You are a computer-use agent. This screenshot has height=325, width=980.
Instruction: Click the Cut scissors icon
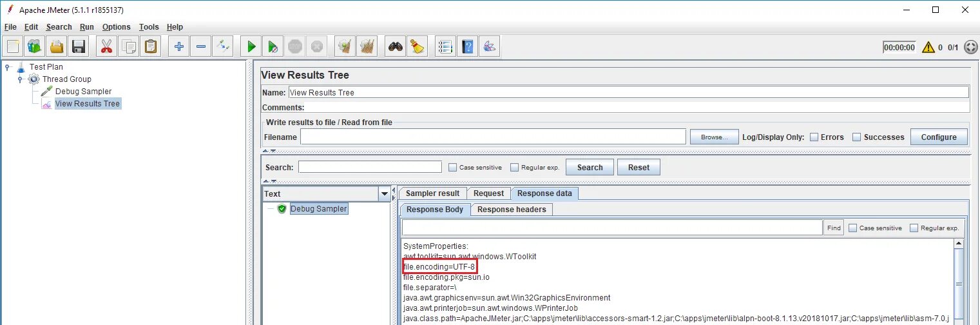[x=107, y=46]
